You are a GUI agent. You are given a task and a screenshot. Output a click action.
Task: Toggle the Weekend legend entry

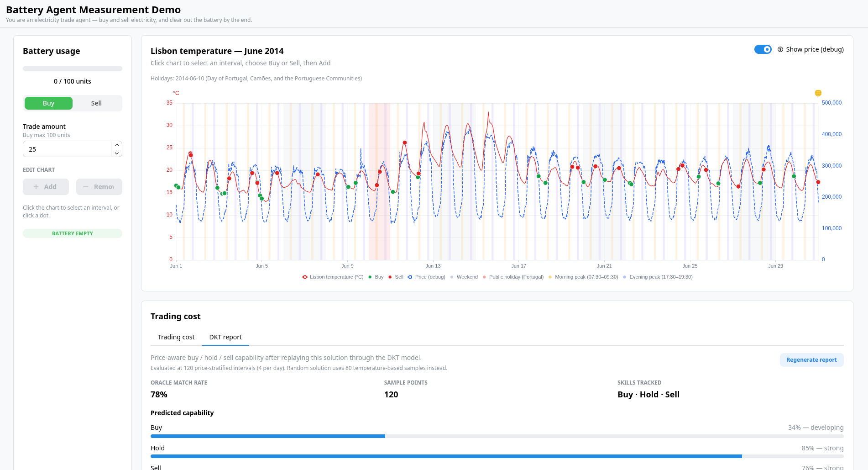(x=464, y=277)
